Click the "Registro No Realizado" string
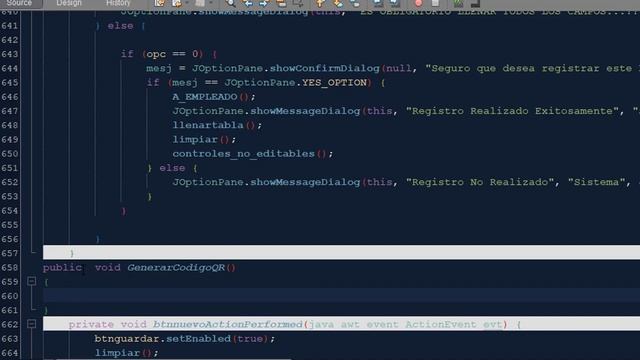The height and width of the screenshot is (360, 640). [x=480, y=182]
